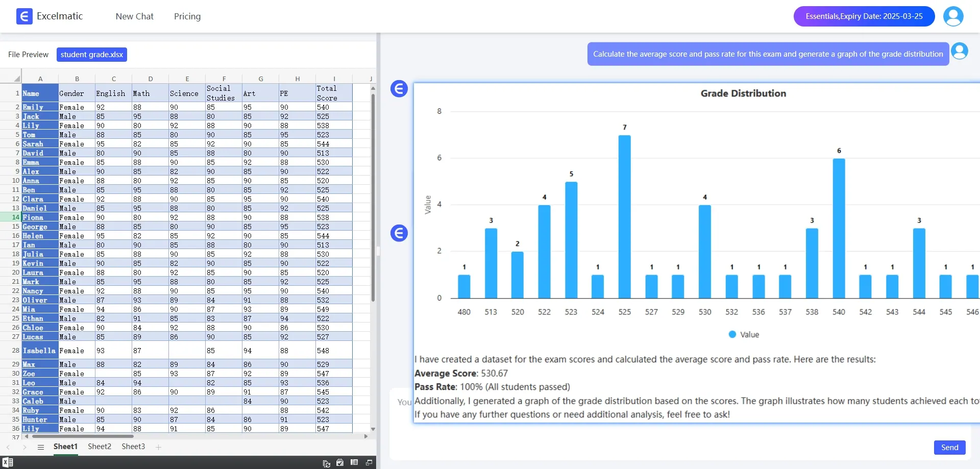Go to previous sheet with left chevron
Screen dimensions: 980x469
(8, 447)
